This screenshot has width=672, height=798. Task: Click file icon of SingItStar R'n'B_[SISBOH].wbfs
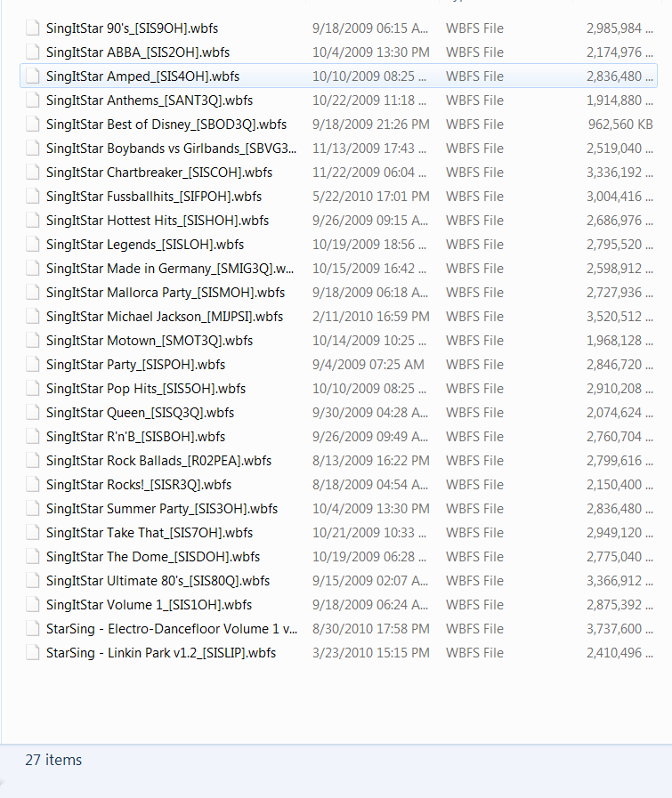coord(33,436)
